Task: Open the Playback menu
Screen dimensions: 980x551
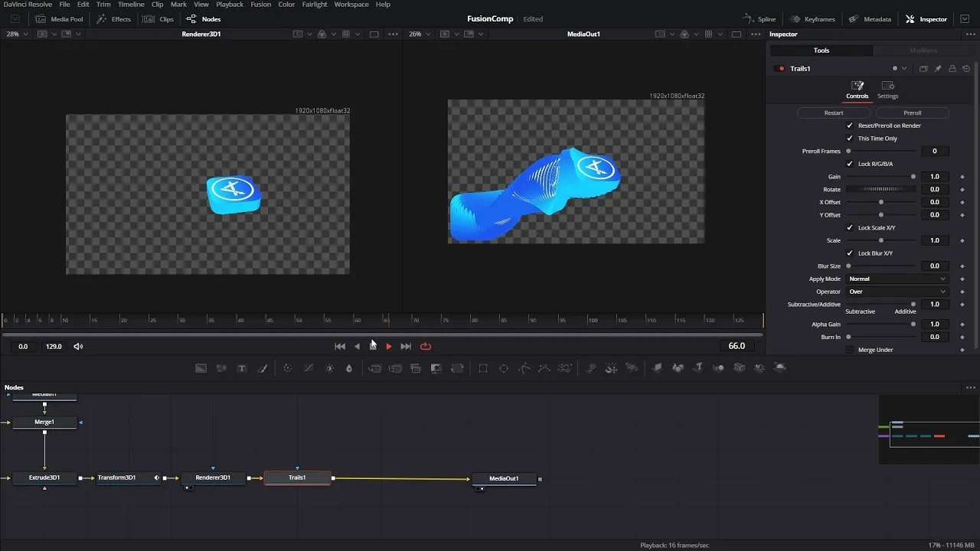Action: tap(230, 5)
